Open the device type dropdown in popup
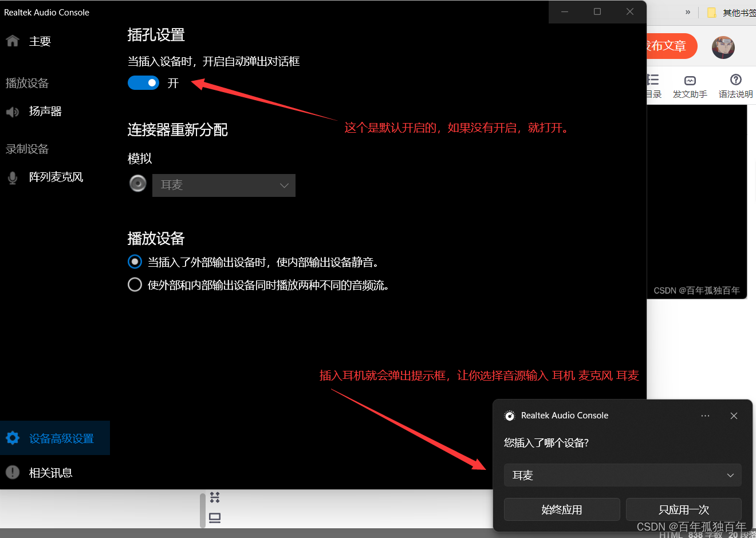The height and width of the screenshot is (538, 756). point(623,475)
